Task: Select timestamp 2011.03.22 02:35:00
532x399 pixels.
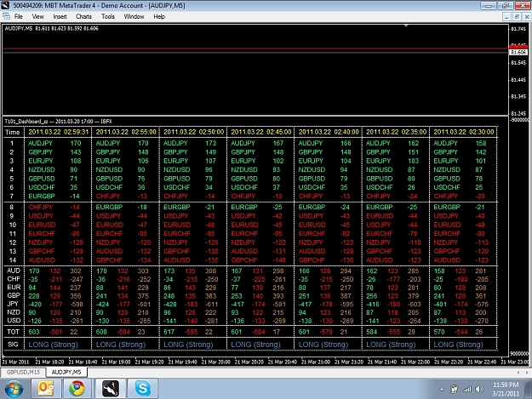Action: tap(396, 132)
